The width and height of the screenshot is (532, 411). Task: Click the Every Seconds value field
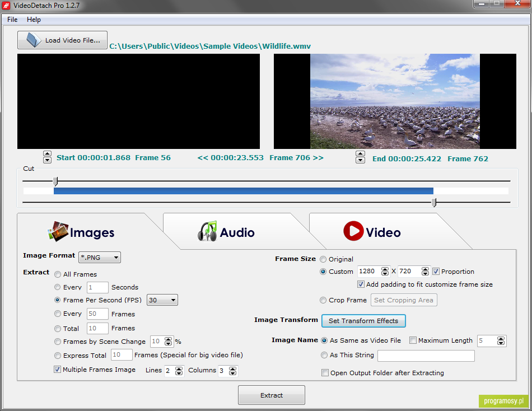tap(97, 287)
